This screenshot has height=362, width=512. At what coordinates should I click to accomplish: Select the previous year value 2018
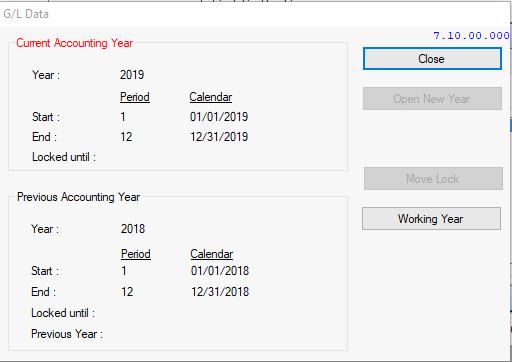[x=133, y=229]
